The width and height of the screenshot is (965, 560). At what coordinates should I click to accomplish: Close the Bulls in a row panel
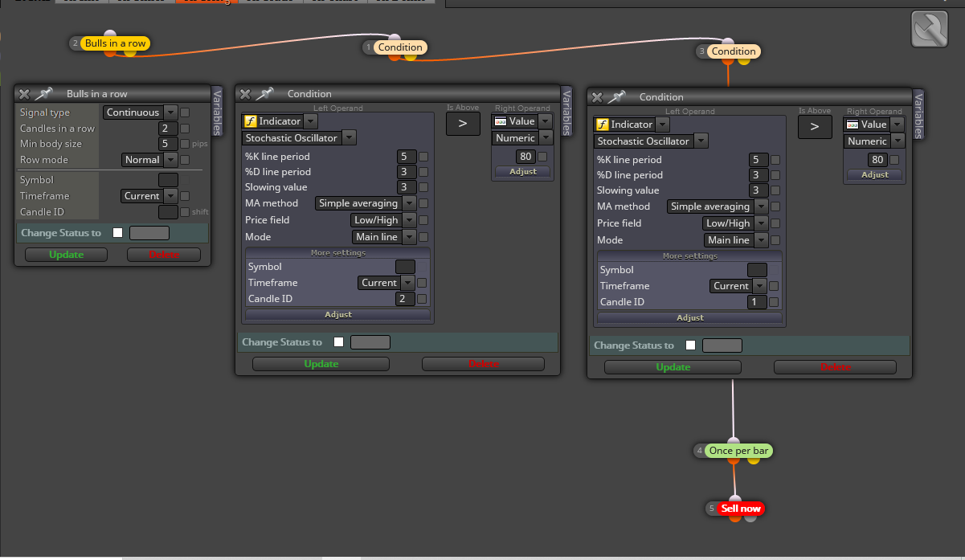tap(24, 94)
